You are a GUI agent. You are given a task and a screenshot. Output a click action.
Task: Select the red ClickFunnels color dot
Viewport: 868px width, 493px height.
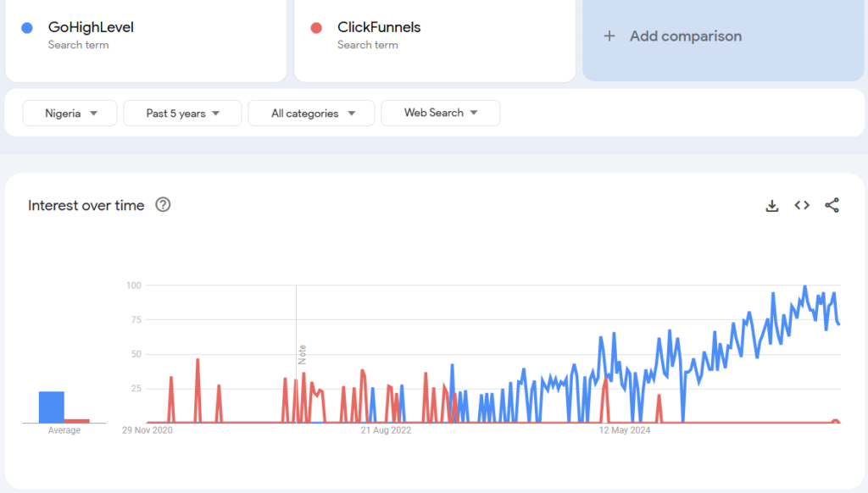click(316, 28)
